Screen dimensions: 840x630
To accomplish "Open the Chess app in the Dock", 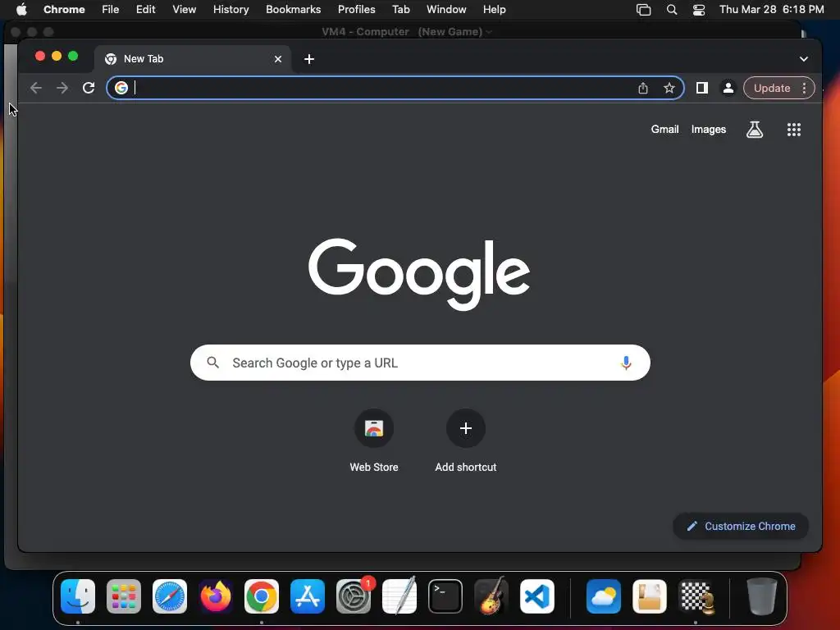I will [x=696, y=596].
